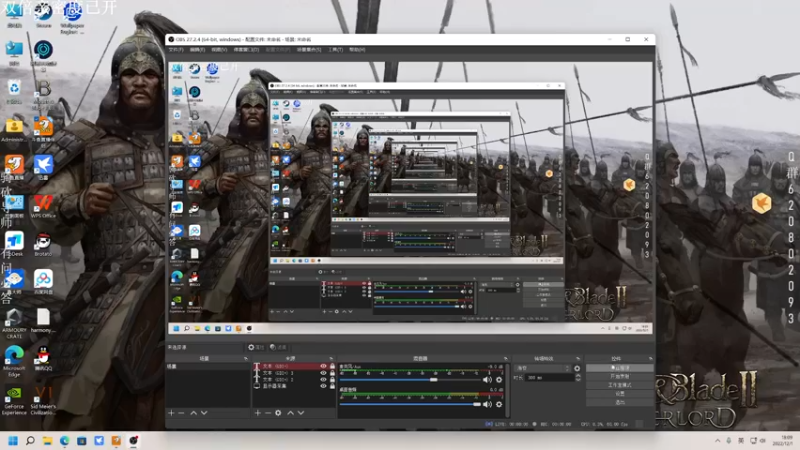The height and width of the screenshot is (450, 800).
Task: Open transition properties gear icon
Action: tap(577, 368)
